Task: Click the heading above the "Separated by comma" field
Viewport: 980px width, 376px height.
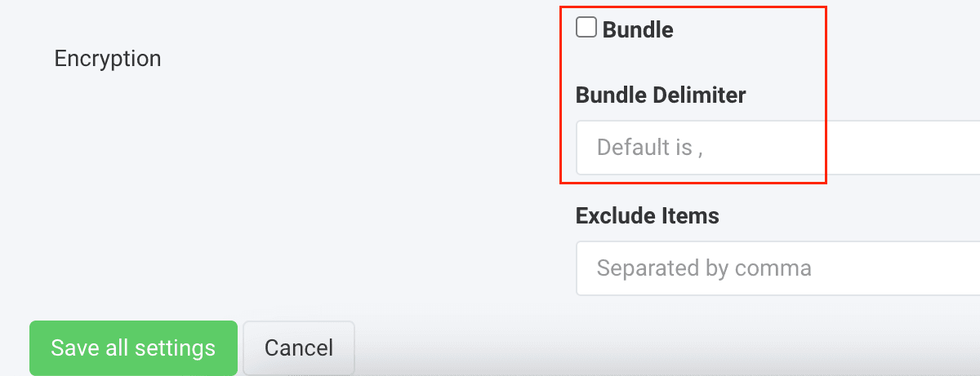Action: coord(648,216)
